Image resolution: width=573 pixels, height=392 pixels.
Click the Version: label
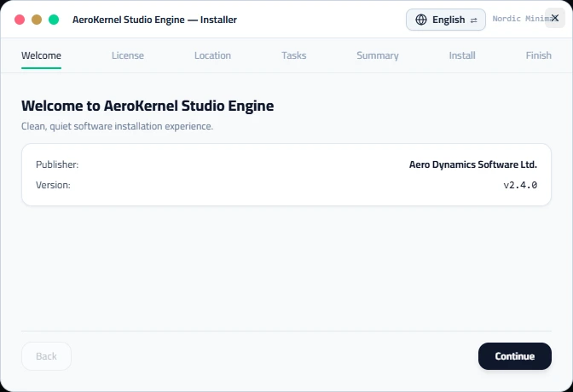53,185
